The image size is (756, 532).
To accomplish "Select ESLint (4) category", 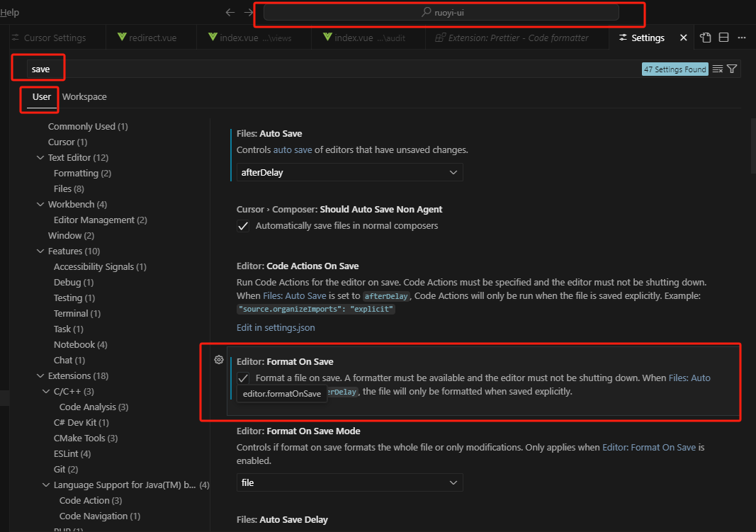I will point(72,453).
